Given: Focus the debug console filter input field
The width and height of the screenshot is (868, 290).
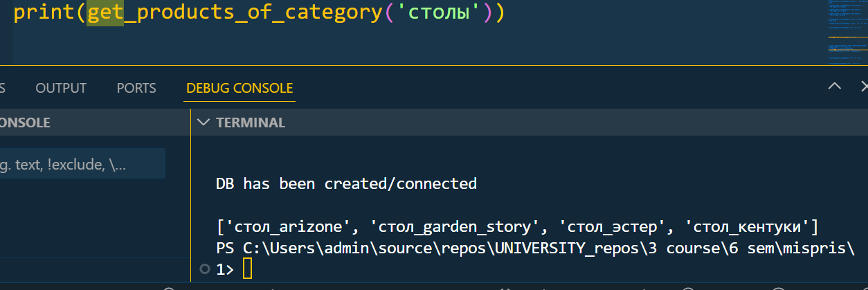Looking at the screenshot, I should pos(82,163).
